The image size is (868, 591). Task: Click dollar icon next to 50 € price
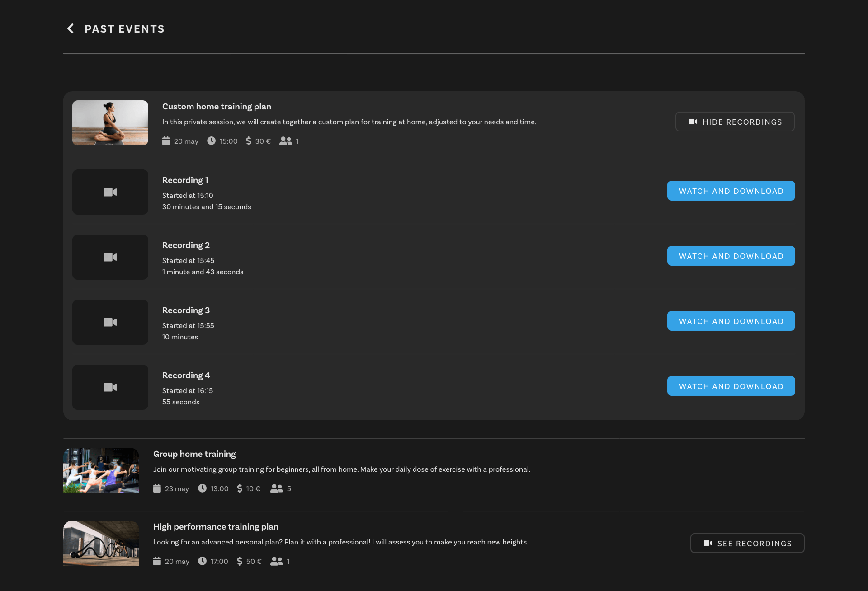point(240,561)
